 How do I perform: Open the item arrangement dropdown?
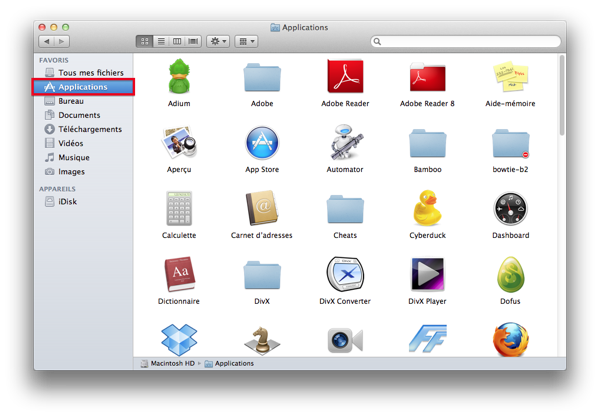coord(246,41)
